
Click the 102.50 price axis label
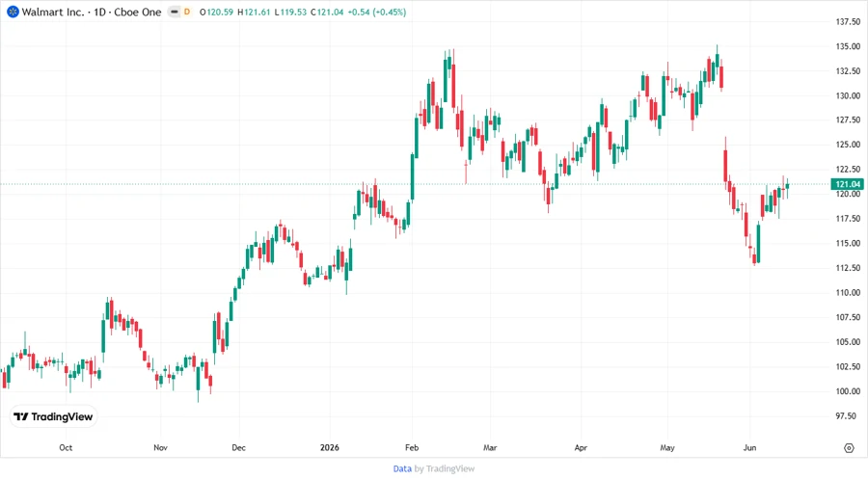848,366
